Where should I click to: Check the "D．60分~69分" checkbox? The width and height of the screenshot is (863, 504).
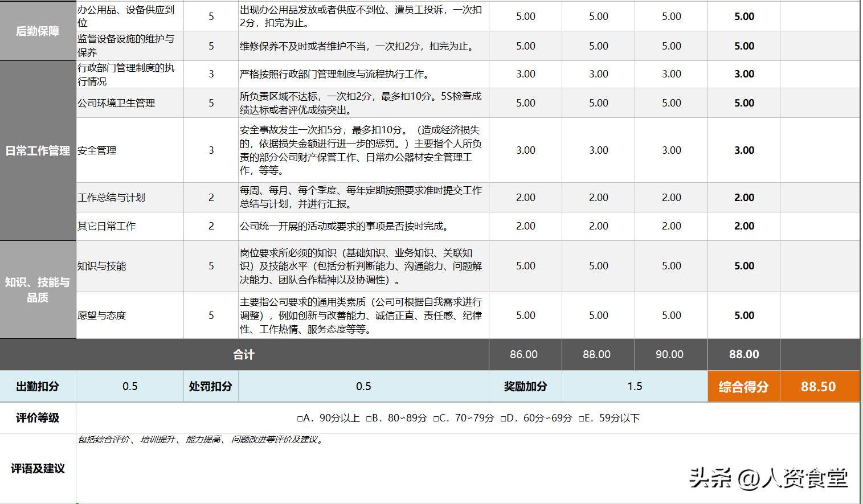(x=502, y=418)
